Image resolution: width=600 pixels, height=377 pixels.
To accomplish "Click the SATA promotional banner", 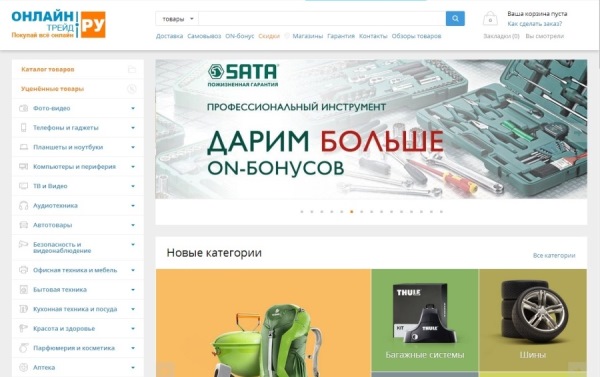I will [371, 129].
